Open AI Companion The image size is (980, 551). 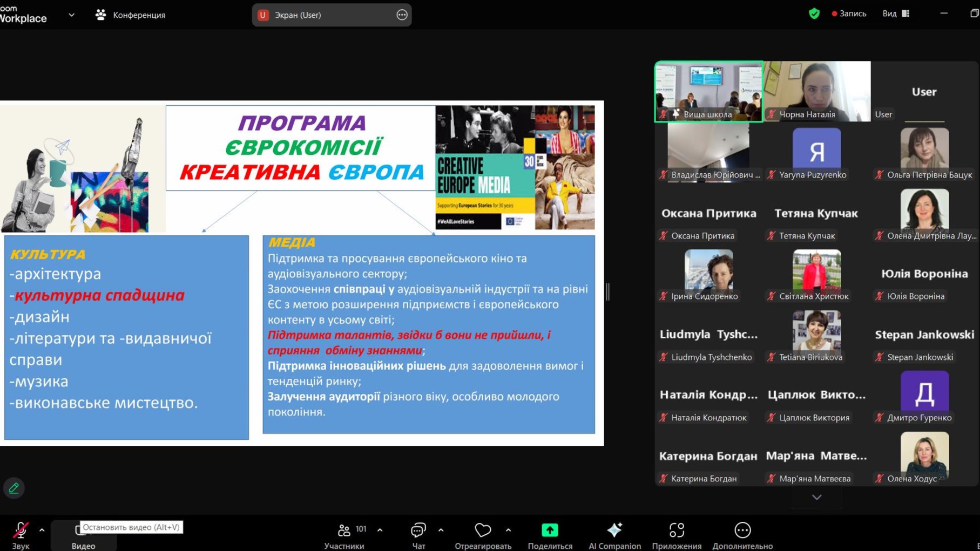614,530
